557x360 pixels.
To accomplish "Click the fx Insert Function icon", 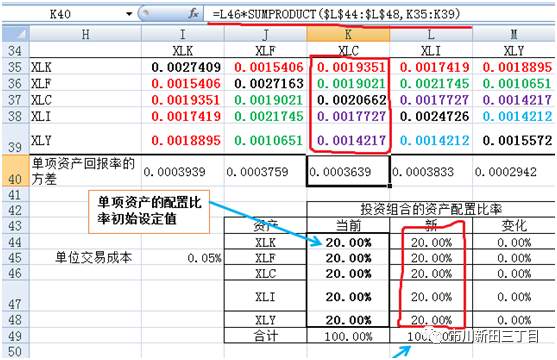I will click(194, 14).
